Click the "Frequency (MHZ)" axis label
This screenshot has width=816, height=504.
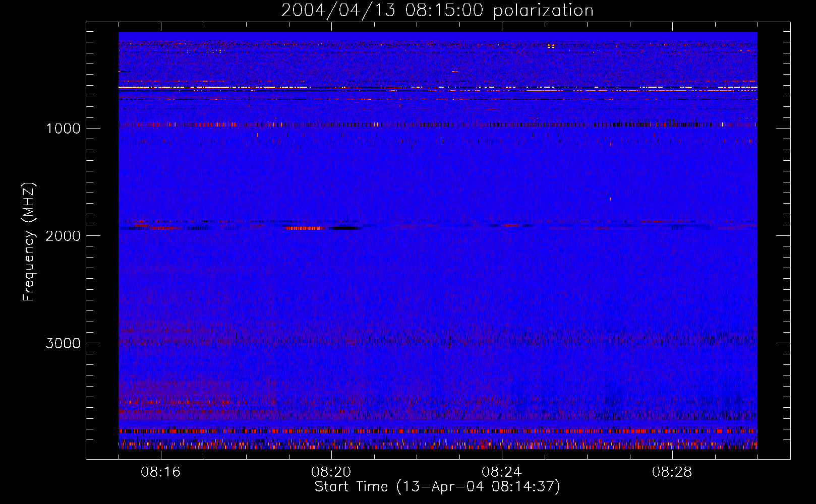tap(29, 242)
